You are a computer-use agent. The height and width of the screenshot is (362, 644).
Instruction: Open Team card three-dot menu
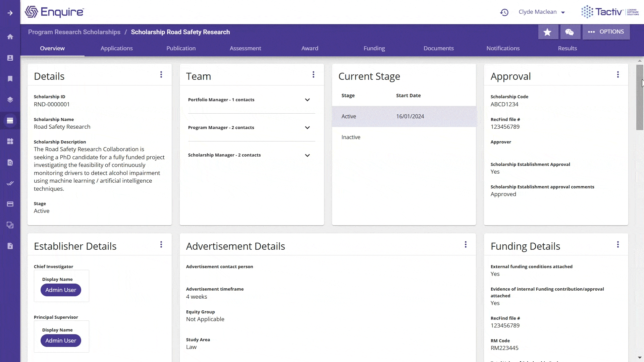click(313, 75)
